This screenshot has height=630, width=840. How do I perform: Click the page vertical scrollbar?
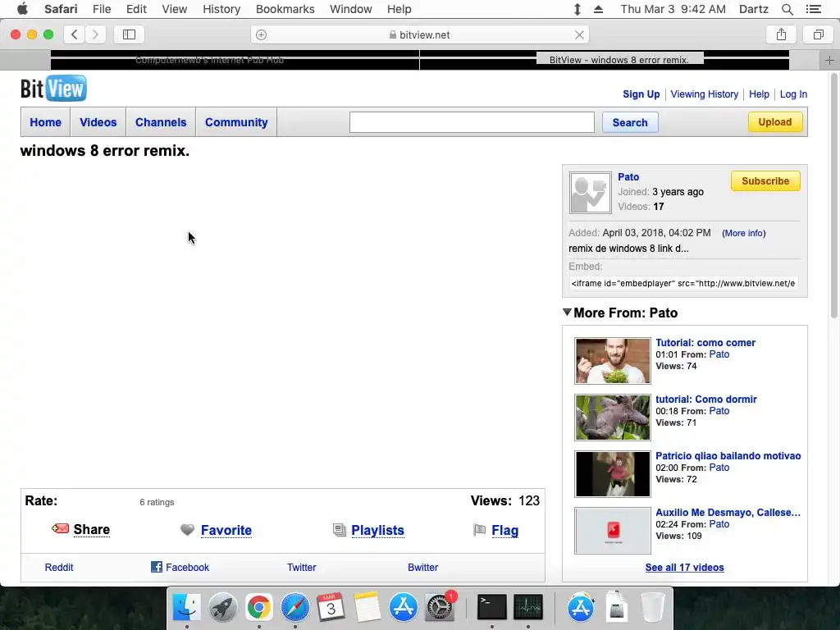[x=833, y=197]
